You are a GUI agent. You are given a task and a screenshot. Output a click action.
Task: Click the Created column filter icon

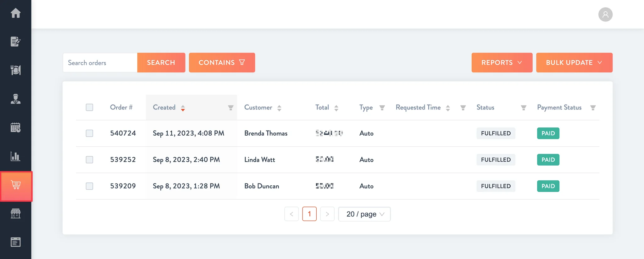pos(230,108)
